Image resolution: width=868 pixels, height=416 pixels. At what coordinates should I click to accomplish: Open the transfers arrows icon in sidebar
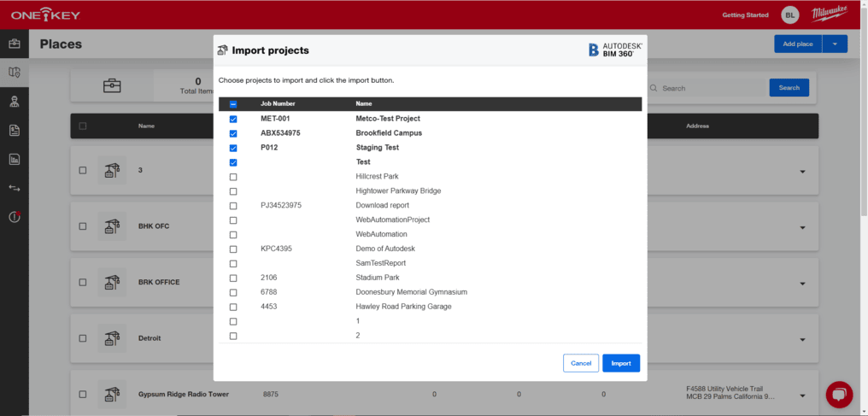(15, 188)
